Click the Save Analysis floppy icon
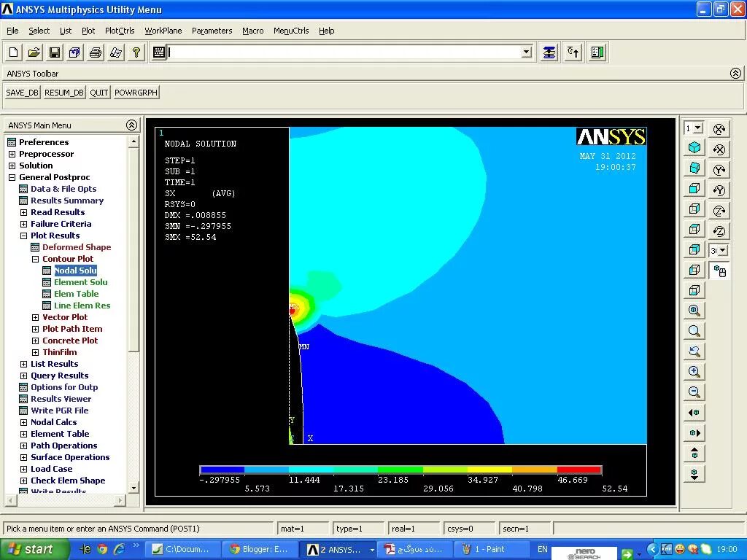The width and height of the screenshot is (747, 560). [55, 52]
